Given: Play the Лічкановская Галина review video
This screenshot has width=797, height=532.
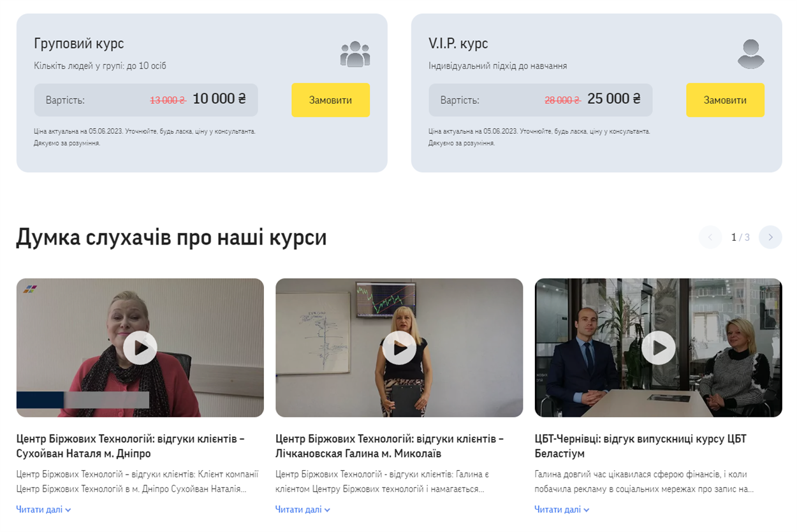Looking at the screenshot, I should click(x=399, y=348).
